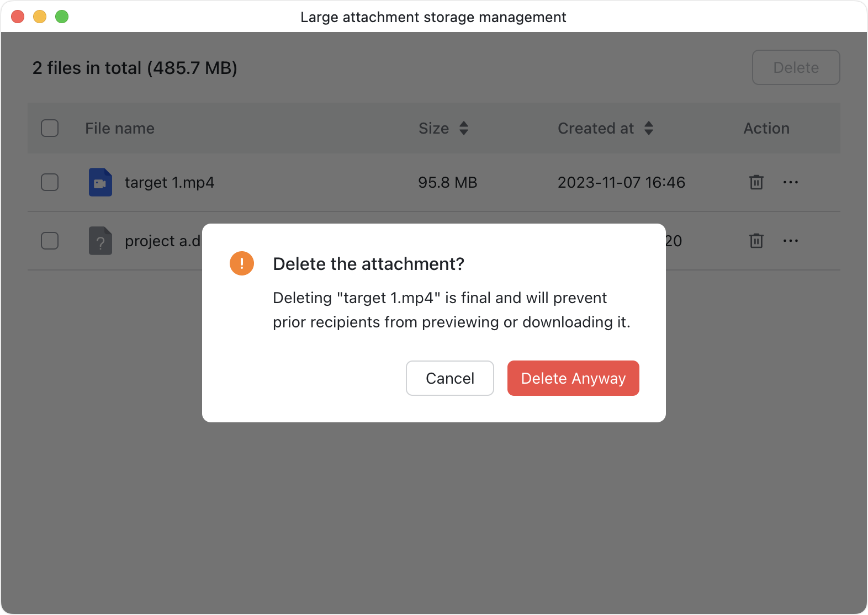Check the checkbox on the project a row

point(49,241)
